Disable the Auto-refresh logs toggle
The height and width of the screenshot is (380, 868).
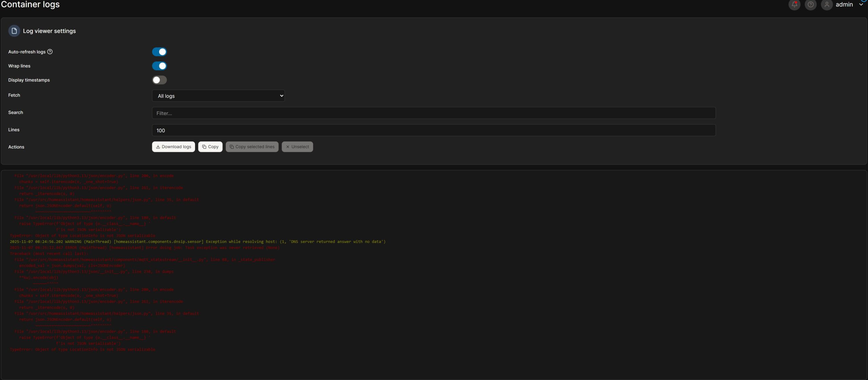coord(159,52)
